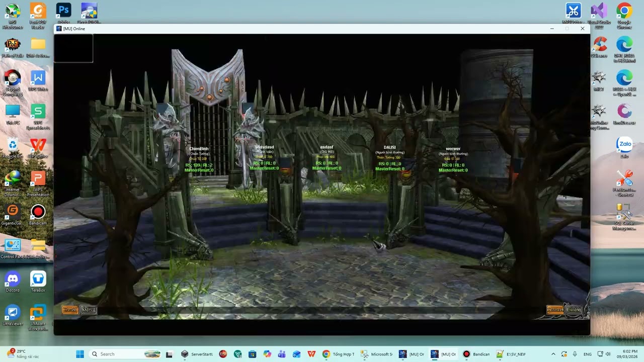Open Control Panel desktop icon
The width and height of the screenshot is (644, 362).
pyautogui.click(x=13, y=248)
